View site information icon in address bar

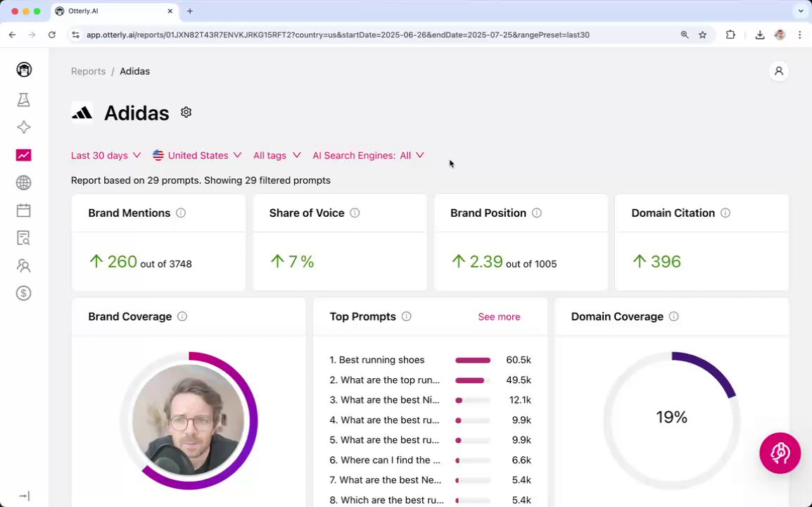pos(75,35)
